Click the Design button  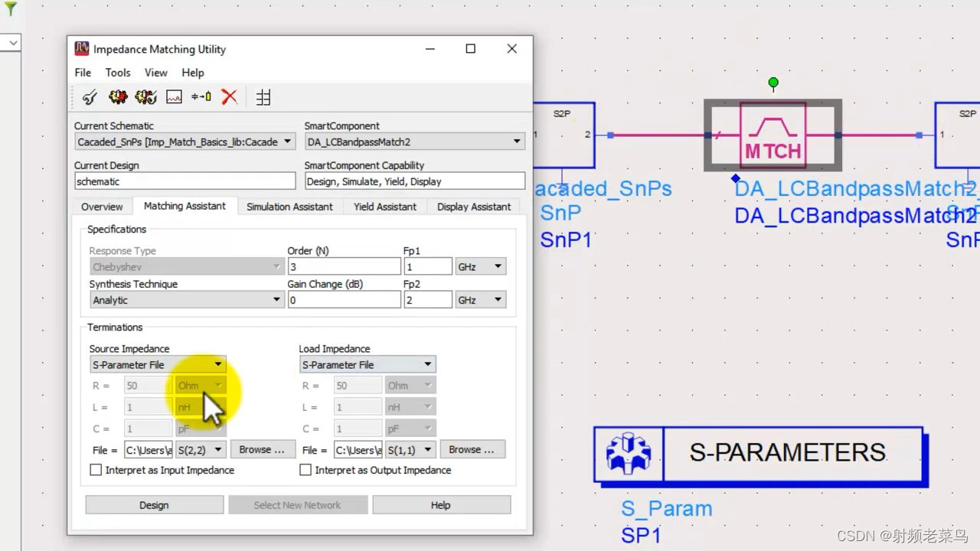point(154,505)
